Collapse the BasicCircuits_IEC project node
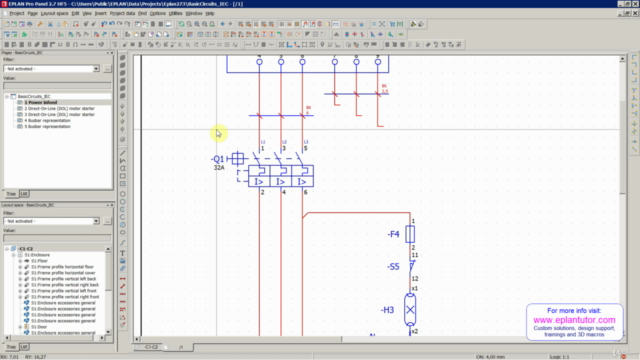The image size is (640, 360). click(7, 97)
